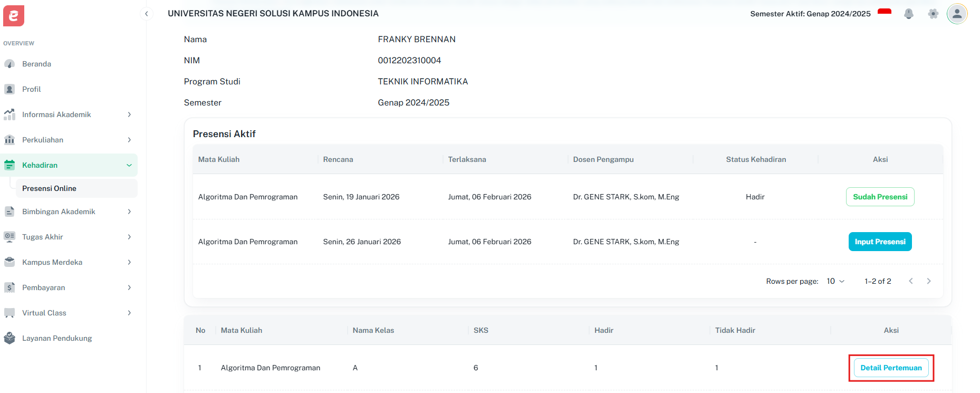Viewport: 980px width, 393px height.
Task: Click the Kehadiran calendar icon
Action: point(9,165)
